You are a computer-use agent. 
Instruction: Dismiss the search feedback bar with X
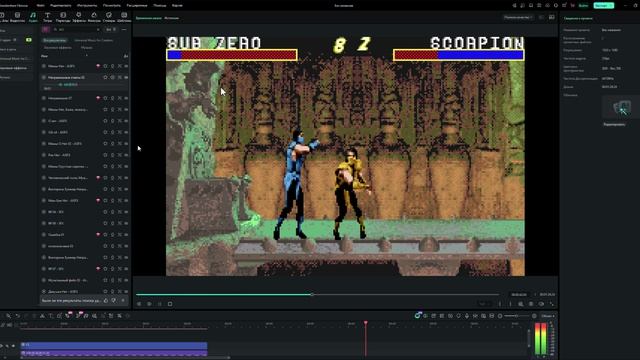(x=123, y=300)
